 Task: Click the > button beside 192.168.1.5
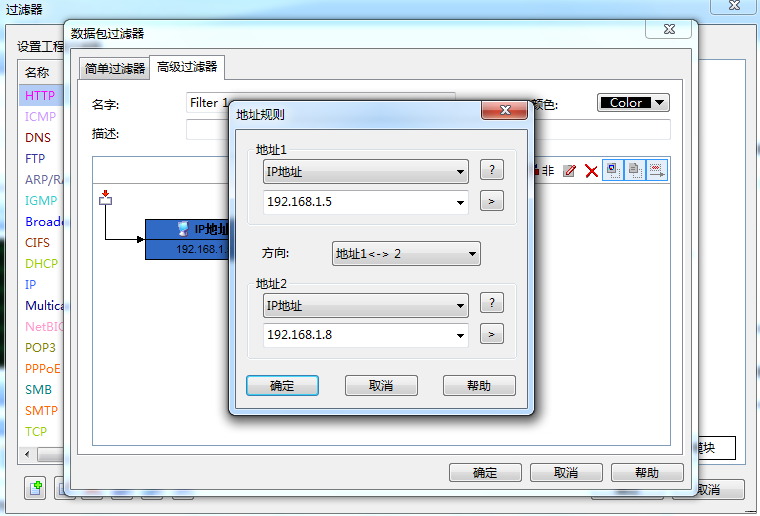tap(491, 201)
